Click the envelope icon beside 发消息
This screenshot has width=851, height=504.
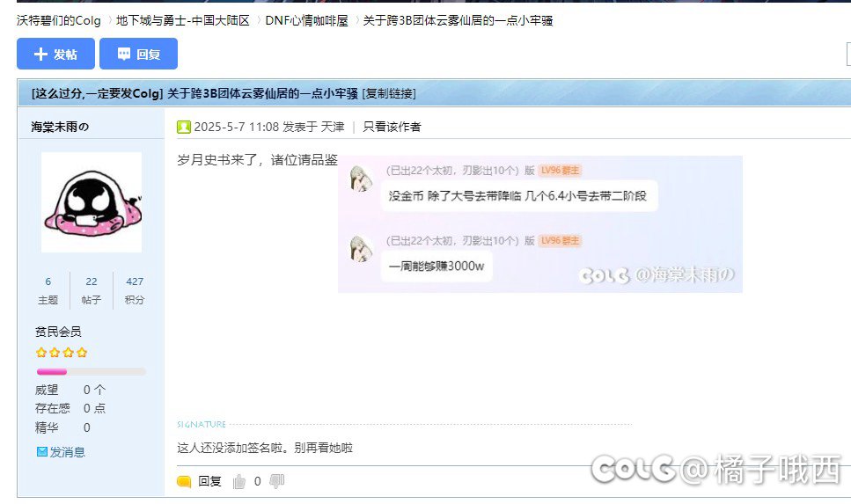pos(41,452)
